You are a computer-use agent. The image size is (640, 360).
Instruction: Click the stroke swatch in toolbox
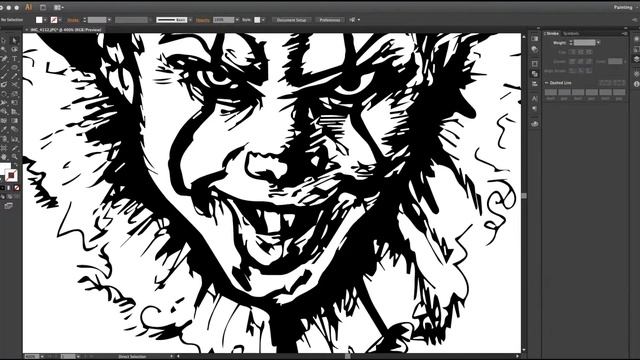coord(11,175)
